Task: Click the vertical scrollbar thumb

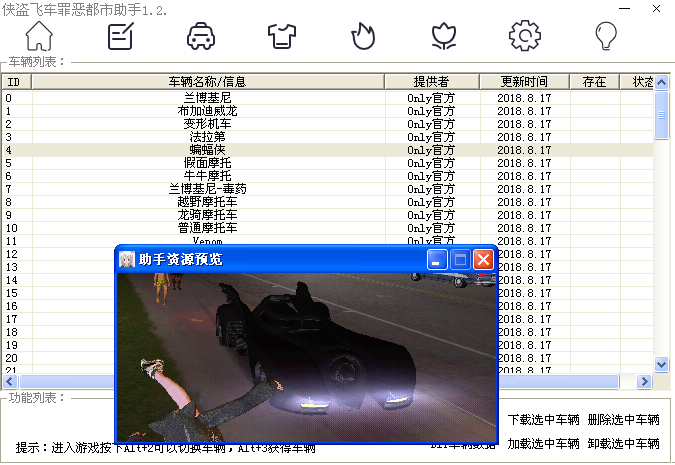Action: tap(662, 115)
